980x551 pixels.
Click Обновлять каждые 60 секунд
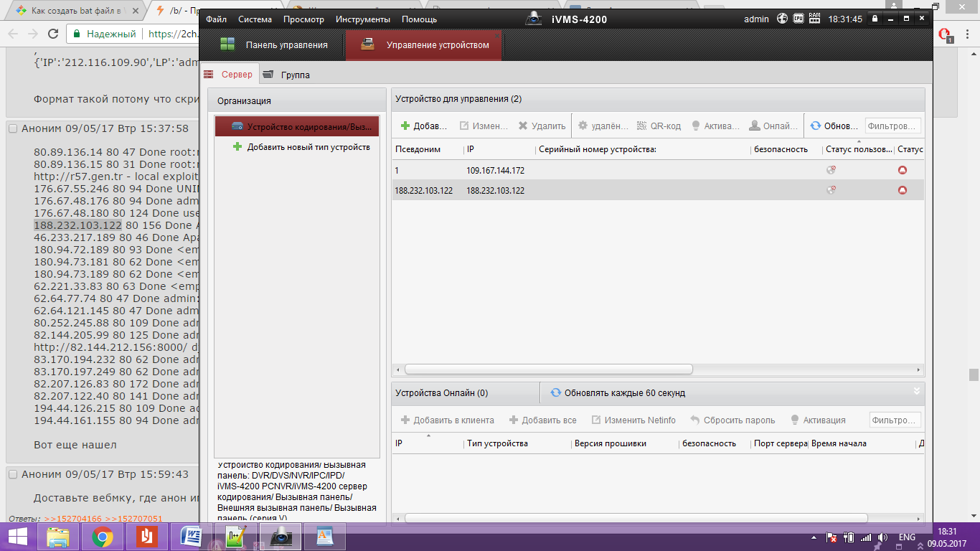point(618,392)
